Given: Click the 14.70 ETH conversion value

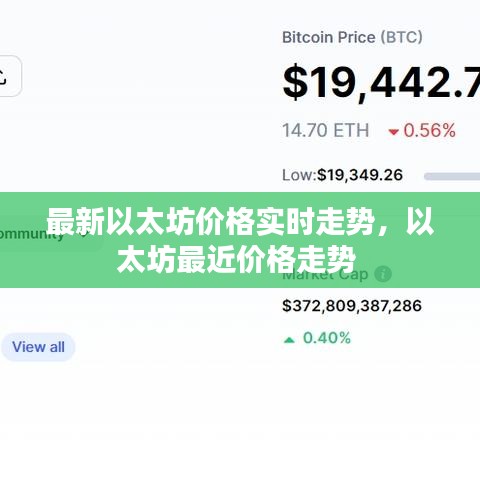Looking at the screenshot, I should point(326,130).
